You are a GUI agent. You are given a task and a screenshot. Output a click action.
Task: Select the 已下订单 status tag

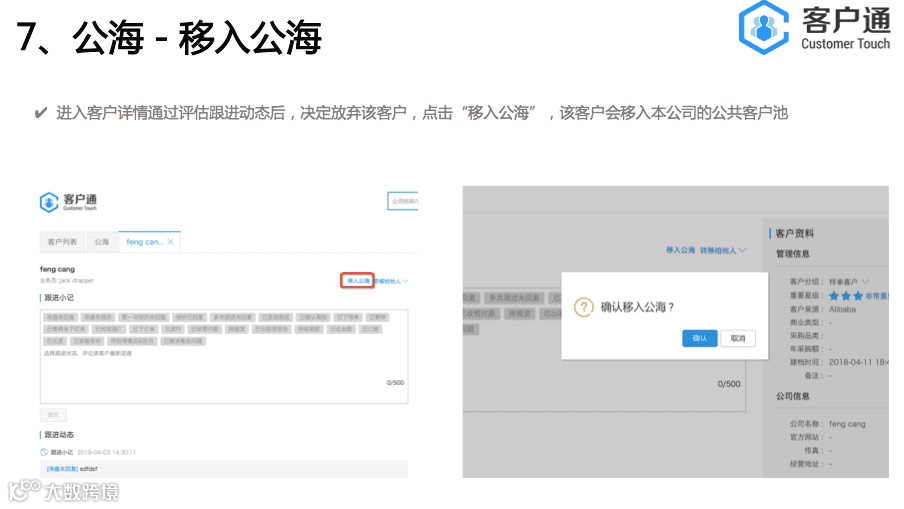point(143,329)
